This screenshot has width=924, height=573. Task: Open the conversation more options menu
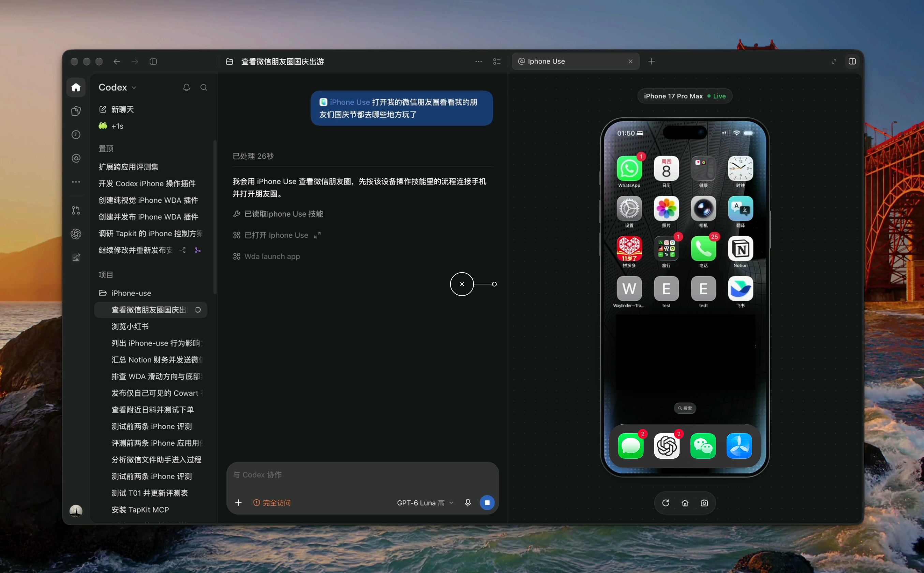478,61
